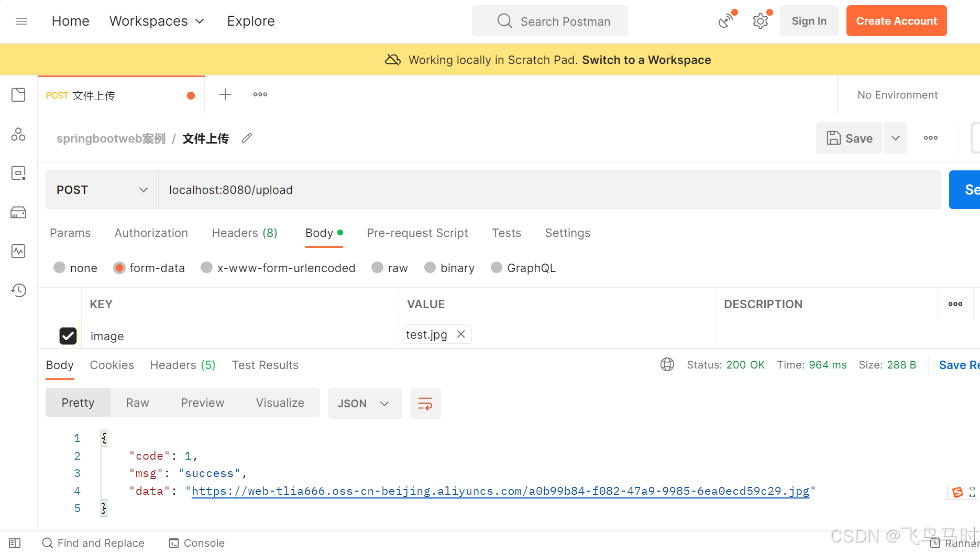Open the Environments sidebar icon
The width and height of the screenshot is (980, 553).
(x=18, y=173)
